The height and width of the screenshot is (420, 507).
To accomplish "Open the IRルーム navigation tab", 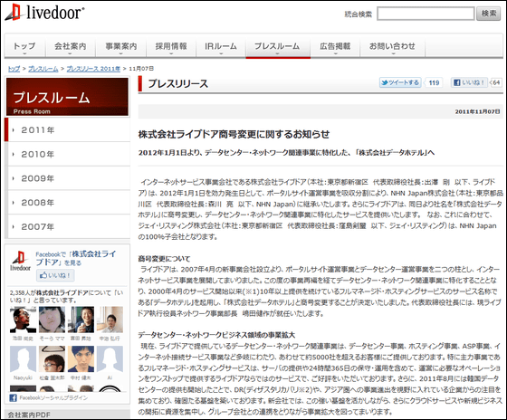I will 221,46.
